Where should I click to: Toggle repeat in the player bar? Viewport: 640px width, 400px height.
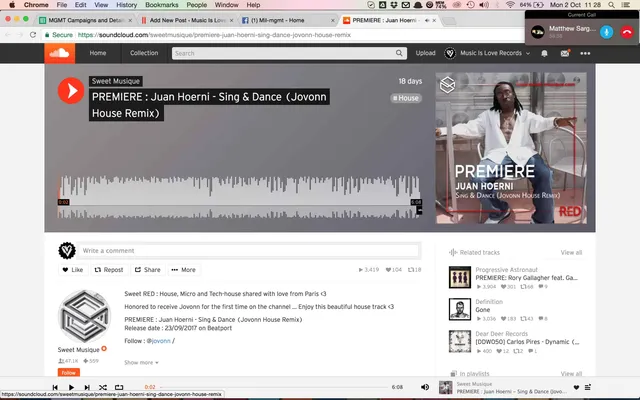tap(119, 387)
